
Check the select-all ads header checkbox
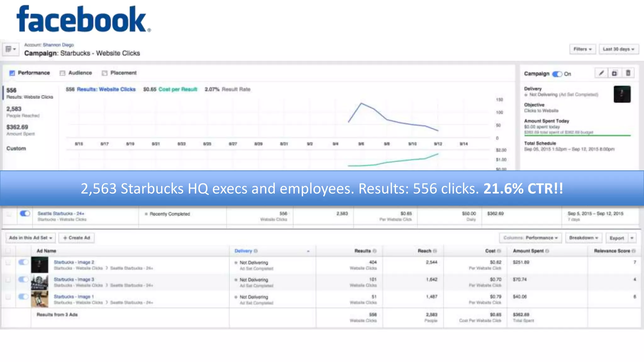pyautogui.click(x=8, y=251)
